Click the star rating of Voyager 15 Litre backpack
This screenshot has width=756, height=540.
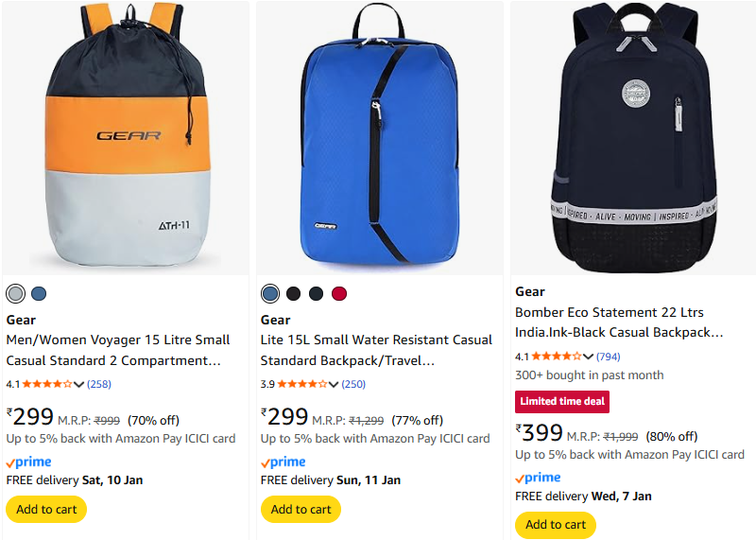tap(46, 384)
